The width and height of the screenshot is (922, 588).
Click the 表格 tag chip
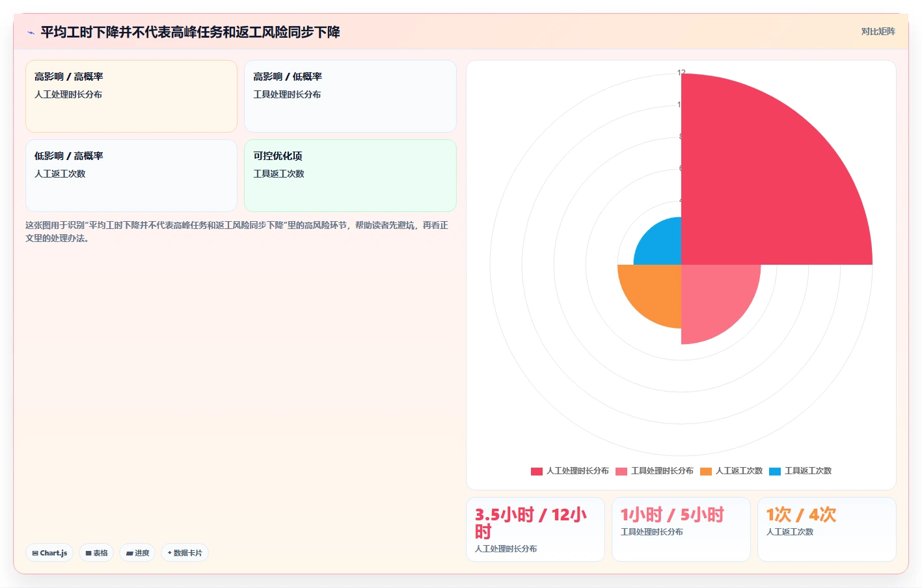[96, 553]
